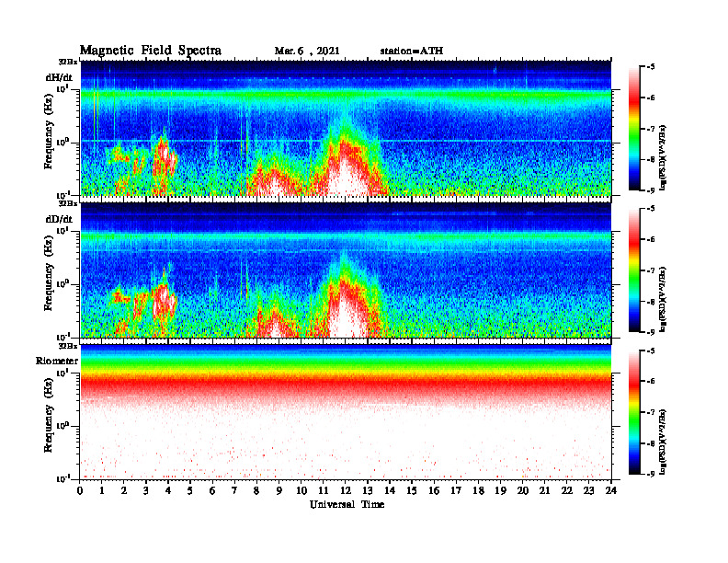Image resolution: width=728 pixels, height=563 pixels.
Task: Click the hour "17" tick label
Action: point(456,490)
